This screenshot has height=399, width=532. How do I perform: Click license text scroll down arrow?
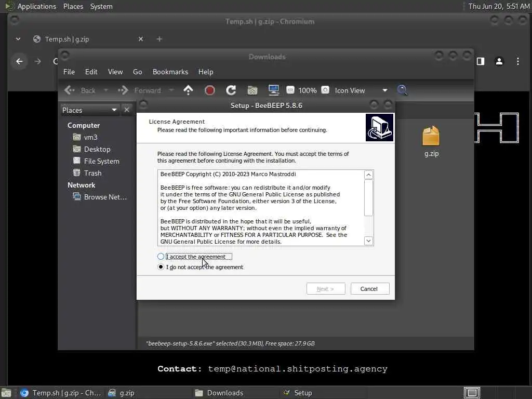368,241
